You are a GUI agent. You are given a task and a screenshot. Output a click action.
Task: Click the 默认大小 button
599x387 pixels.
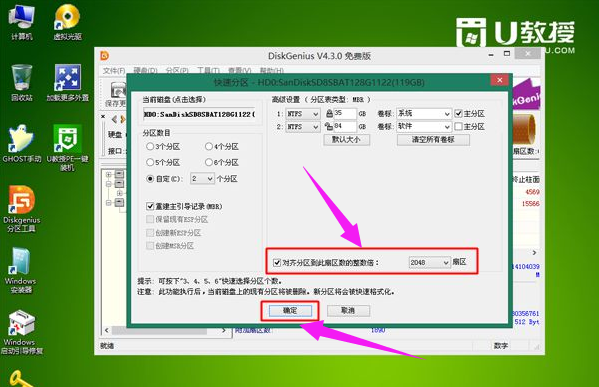[346, 140]
